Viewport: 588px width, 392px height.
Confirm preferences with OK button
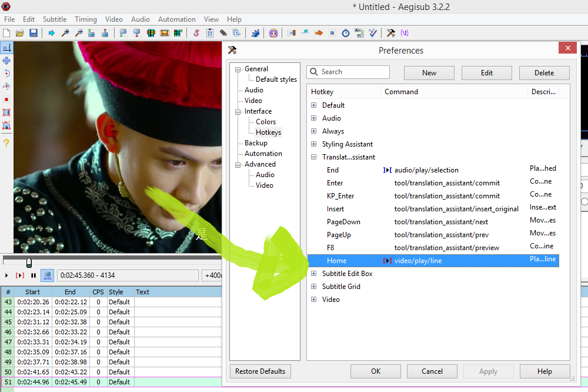[x=376, y=371]
